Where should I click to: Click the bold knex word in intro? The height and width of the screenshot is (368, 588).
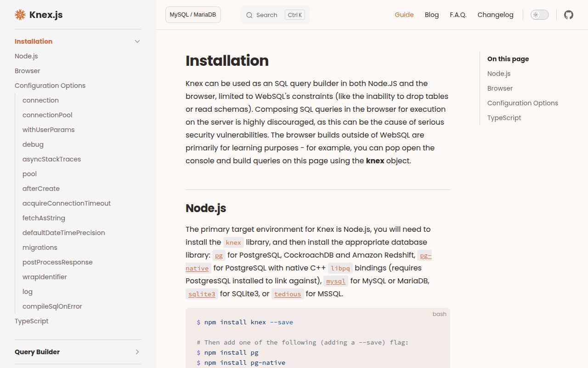pyautogui.click(x=375, y=161)
